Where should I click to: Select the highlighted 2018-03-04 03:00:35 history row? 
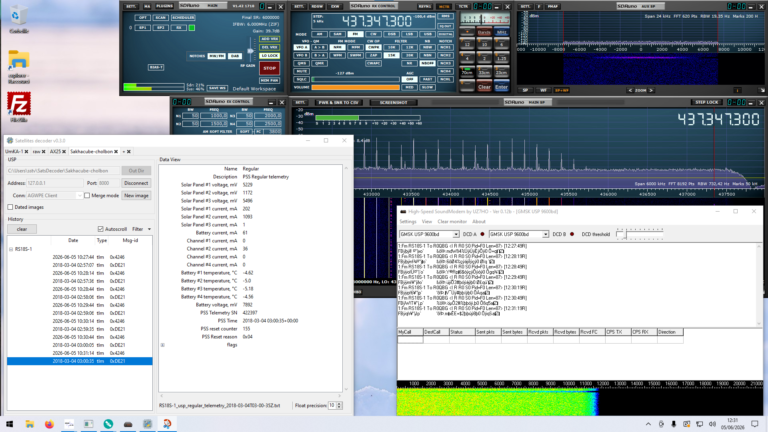(x=79, y=361)
